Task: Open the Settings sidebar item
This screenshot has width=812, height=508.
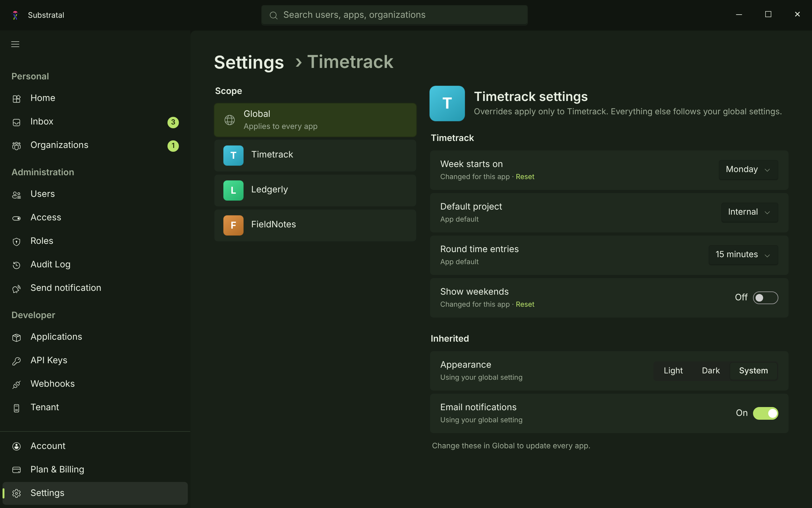Action: [x=95, y=493]
